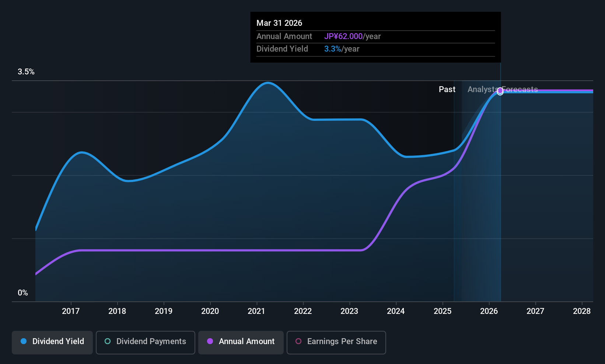Click the teal ring in Dividend Payments legend

click(x=108, y=341)
